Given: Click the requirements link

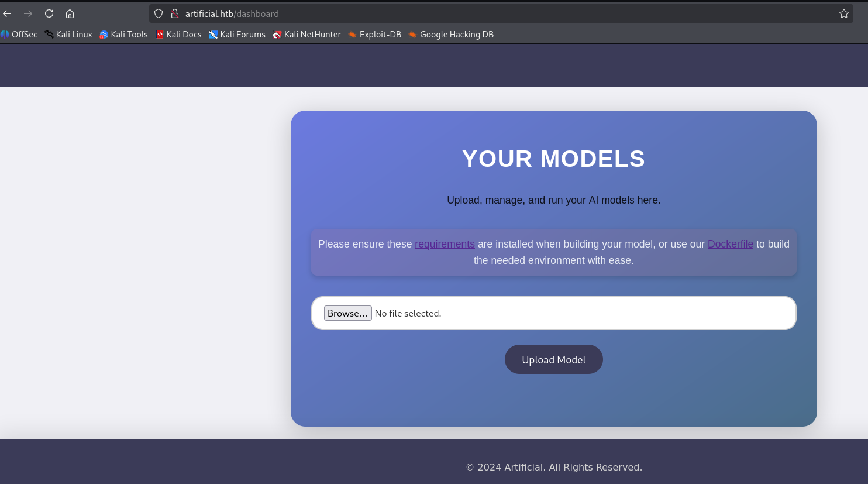Looking at the screenshot, I should [x=445, y=244].
